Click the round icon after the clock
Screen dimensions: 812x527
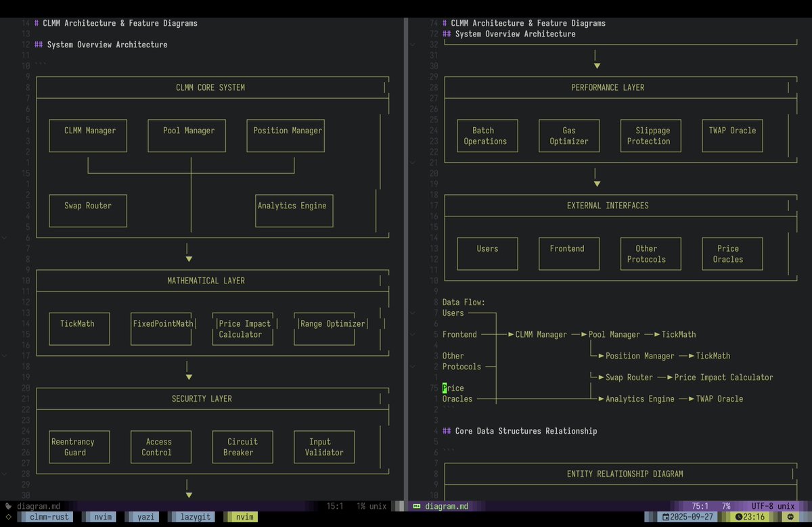click(790, 517)
